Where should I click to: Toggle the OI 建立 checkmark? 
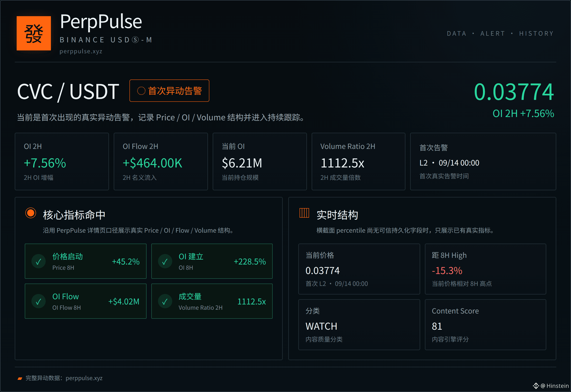click(165, 261)
